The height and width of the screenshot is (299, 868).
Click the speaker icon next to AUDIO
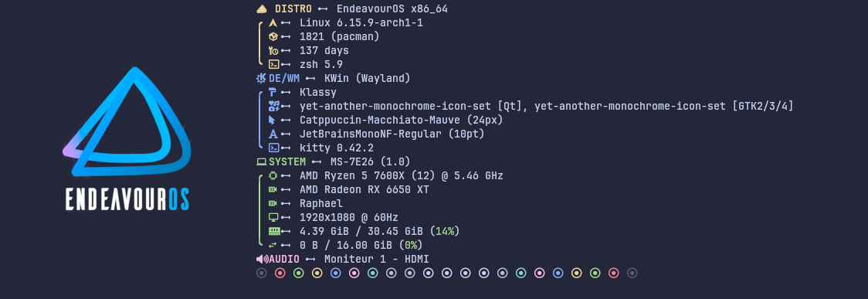pos(262,259)
